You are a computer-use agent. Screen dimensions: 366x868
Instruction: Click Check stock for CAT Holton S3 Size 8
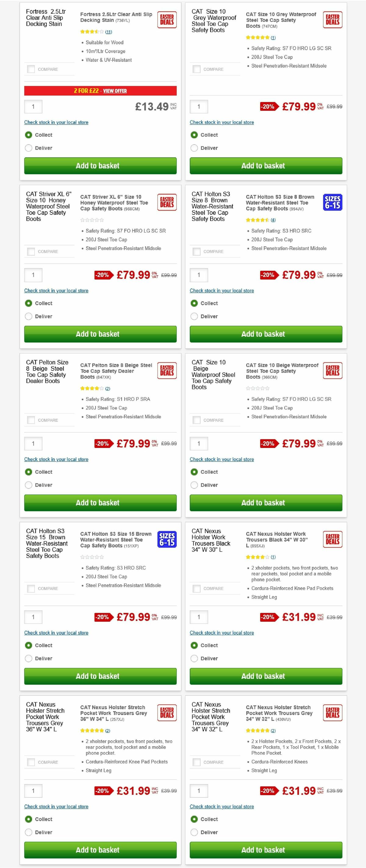pos(222,291)
